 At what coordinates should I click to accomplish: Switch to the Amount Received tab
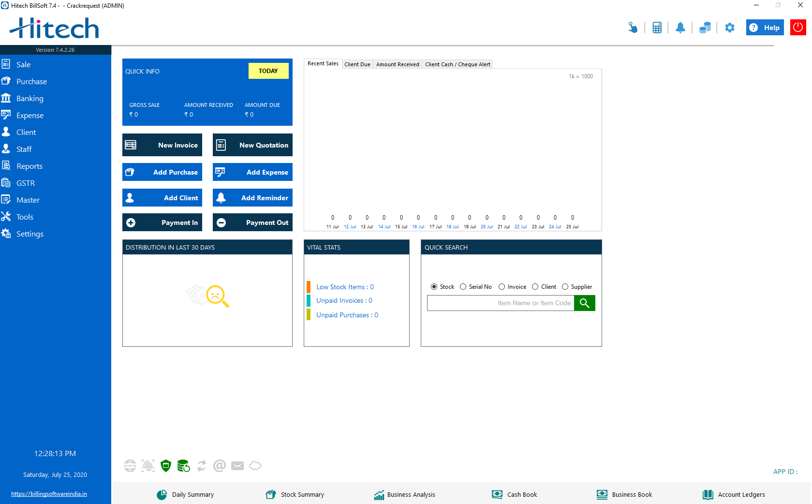[x=398, y=64]
